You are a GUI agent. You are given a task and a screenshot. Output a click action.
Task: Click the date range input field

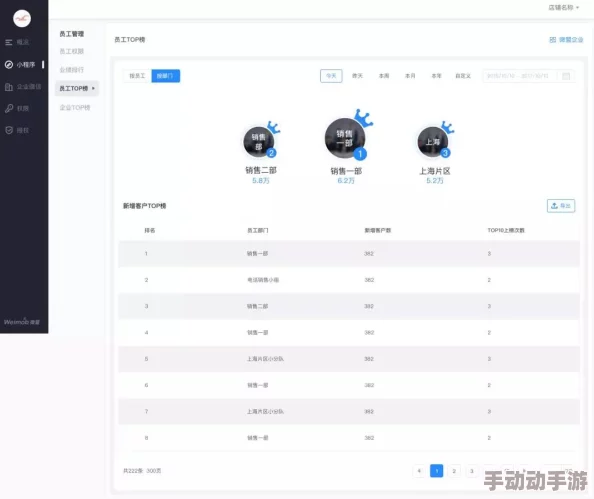pos(528,76)
